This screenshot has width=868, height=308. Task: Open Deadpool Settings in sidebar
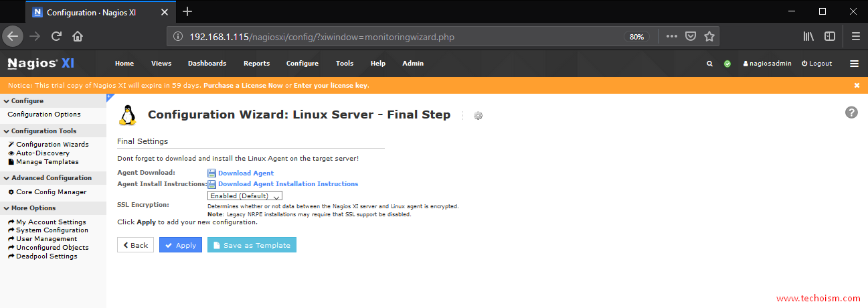(42, 256)
